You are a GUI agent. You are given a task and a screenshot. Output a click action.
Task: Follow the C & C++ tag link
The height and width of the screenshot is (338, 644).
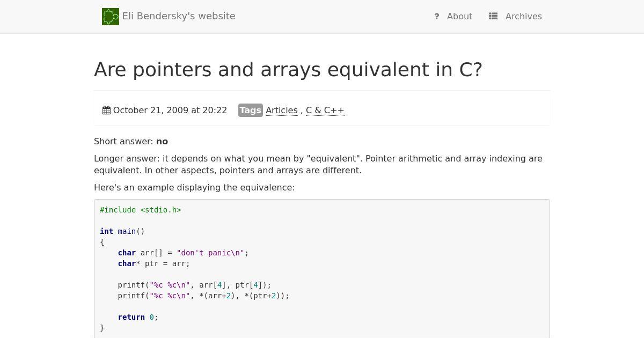point(325,111)
